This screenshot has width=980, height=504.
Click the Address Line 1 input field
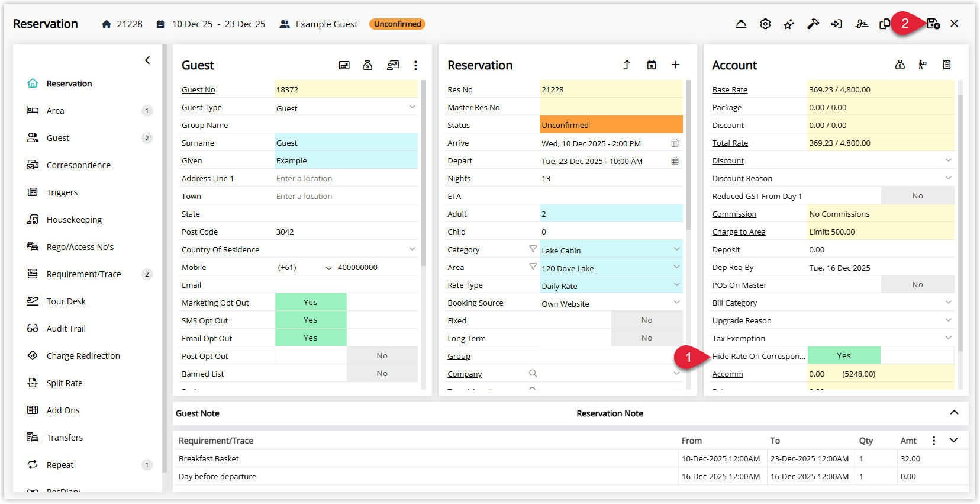(x=346, y=178)
